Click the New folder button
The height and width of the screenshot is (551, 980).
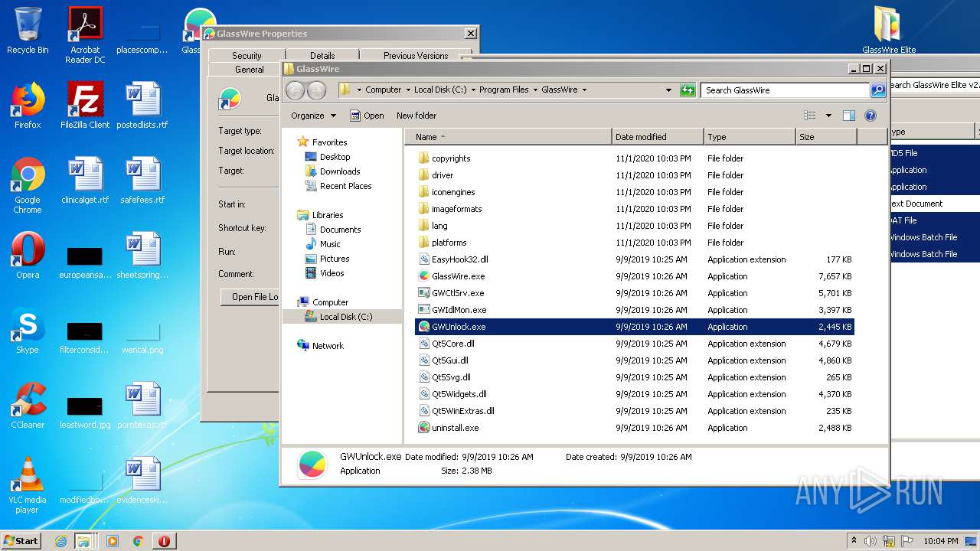(x=416, y=116)
